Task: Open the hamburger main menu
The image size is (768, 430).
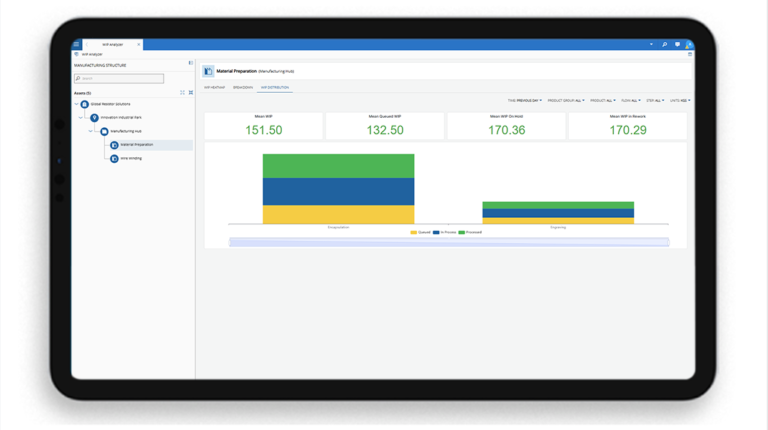Action: tap(76, 45)
